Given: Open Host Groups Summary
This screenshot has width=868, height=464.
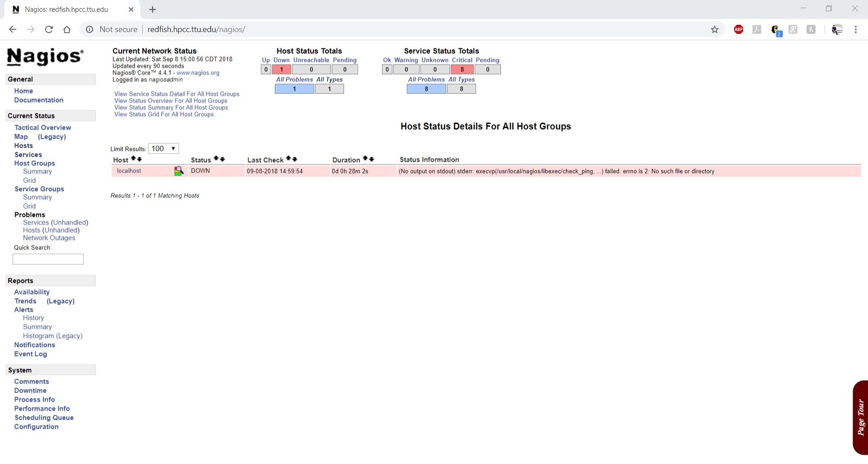Looking at the screenshot, I should click(38, 172).
